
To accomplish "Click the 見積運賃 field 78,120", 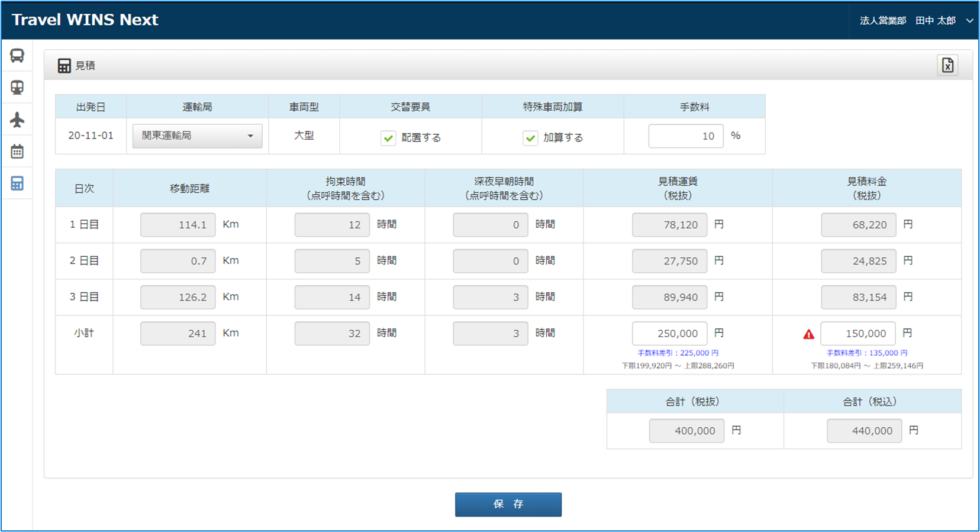I will point(669,225).
